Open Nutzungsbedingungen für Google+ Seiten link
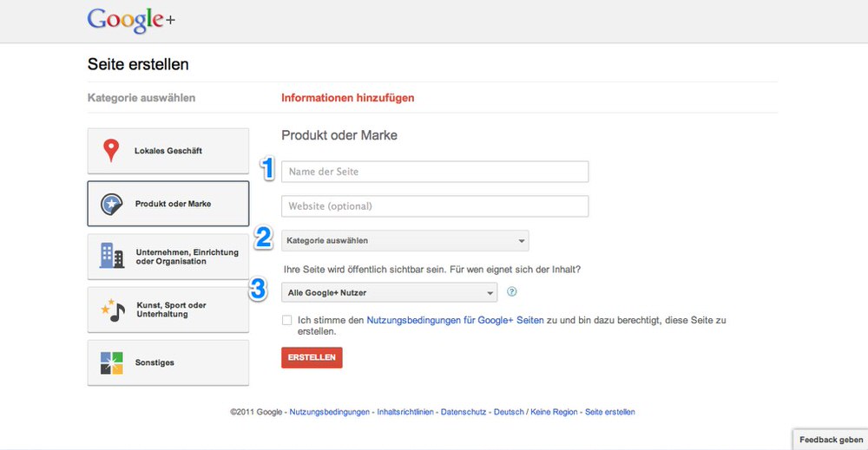 455,320
